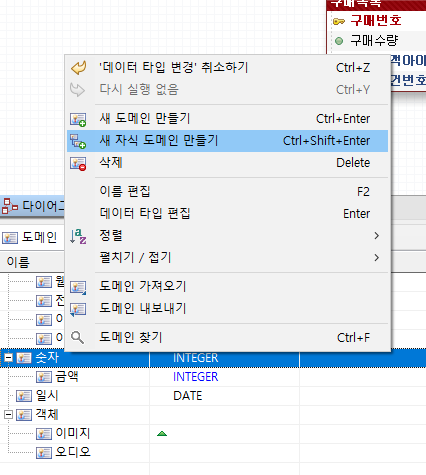
Task: Select the 객체 domain row
Action: click(213, 415)
